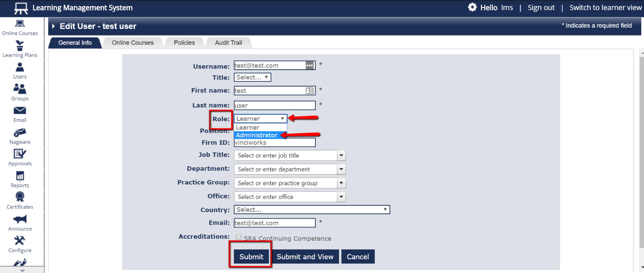Open the Country select dropdown
The width and height of the screenshot is (644, 273).
point(312,210)
